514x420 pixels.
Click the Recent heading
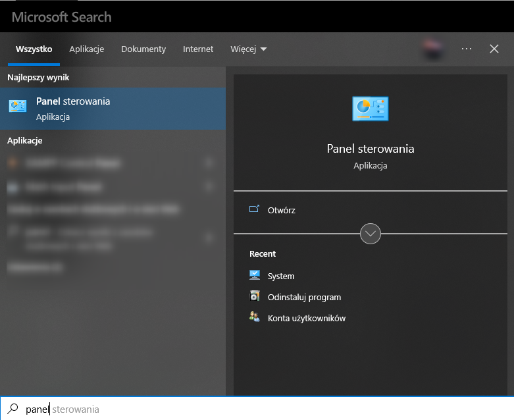262,253
